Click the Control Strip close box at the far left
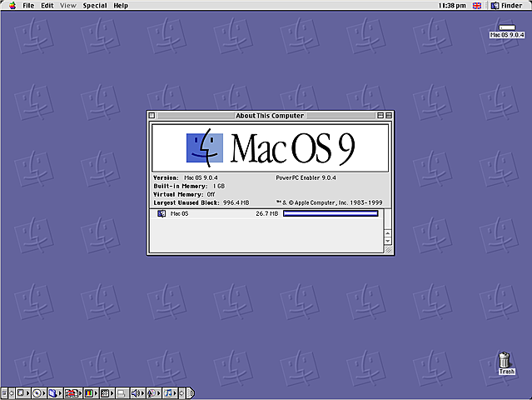532x400 pixels. 4,393
